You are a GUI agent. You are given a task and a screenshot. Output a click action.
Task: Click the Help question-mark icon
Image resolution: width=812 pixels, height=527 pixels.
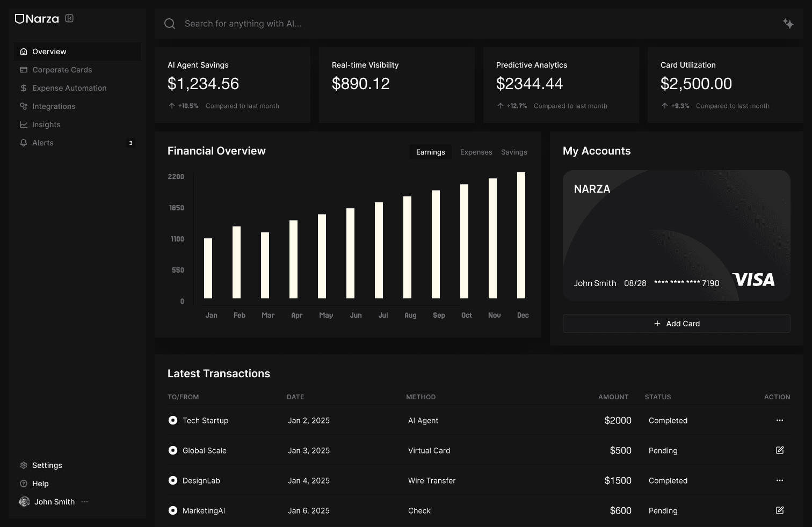point(24,484)
